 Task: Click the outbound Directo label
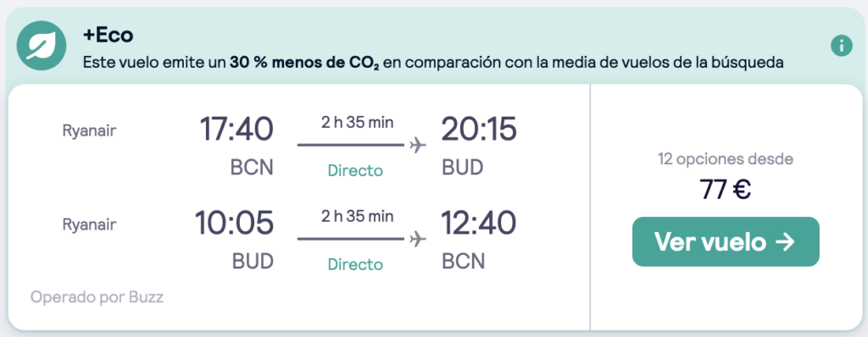click(x=355, y=170)
